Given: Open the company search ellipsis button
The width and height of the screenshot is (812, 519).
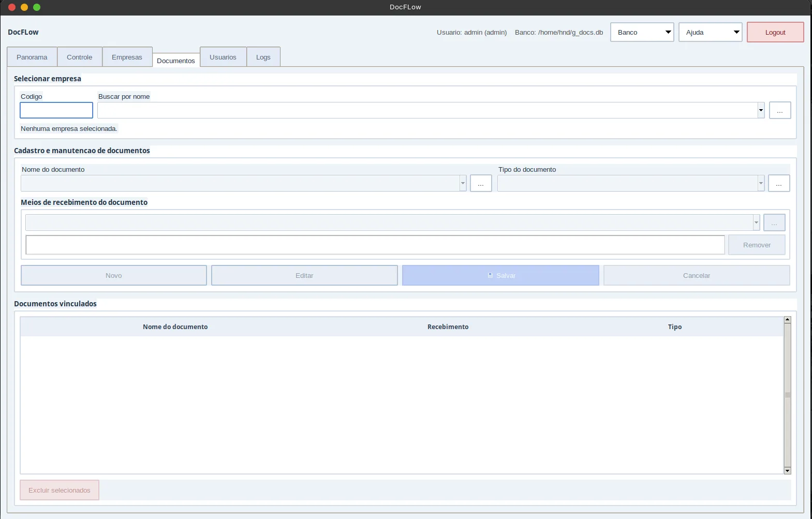Looking at the screenshot, I should (x=780, y=110).
